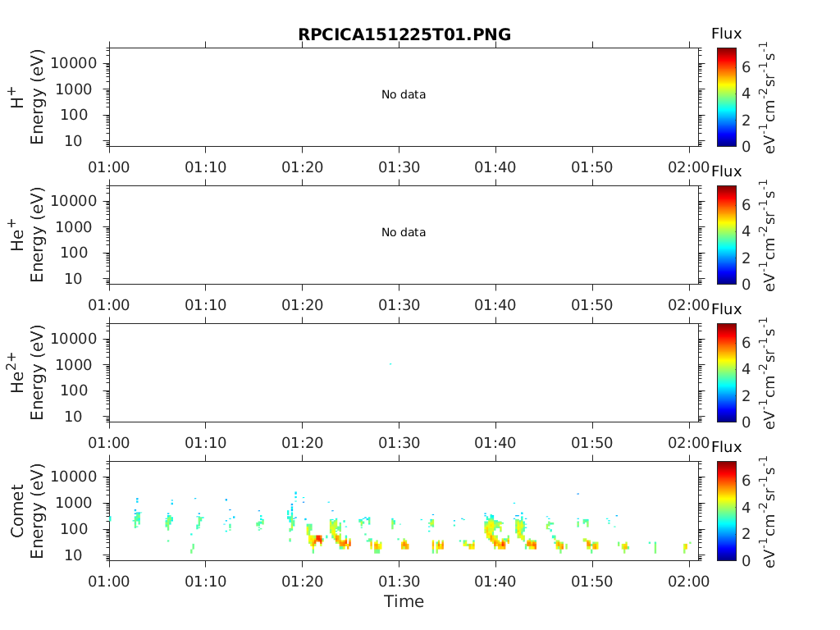Click the Comet panel flux colorbar
Viewport: 840px width, 630px height.
[x=727, y=510]
